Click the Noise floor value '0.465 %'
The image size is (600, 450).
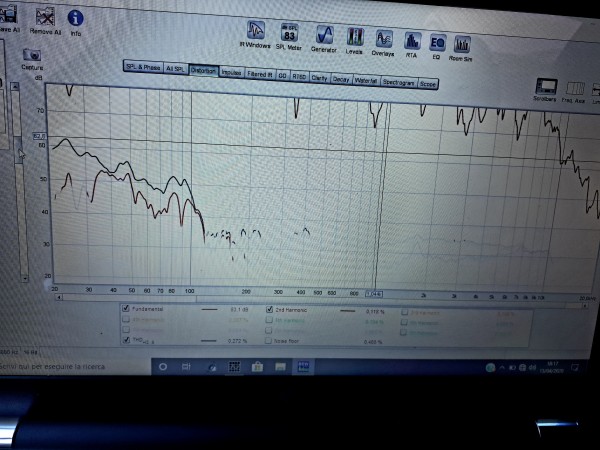373,342
